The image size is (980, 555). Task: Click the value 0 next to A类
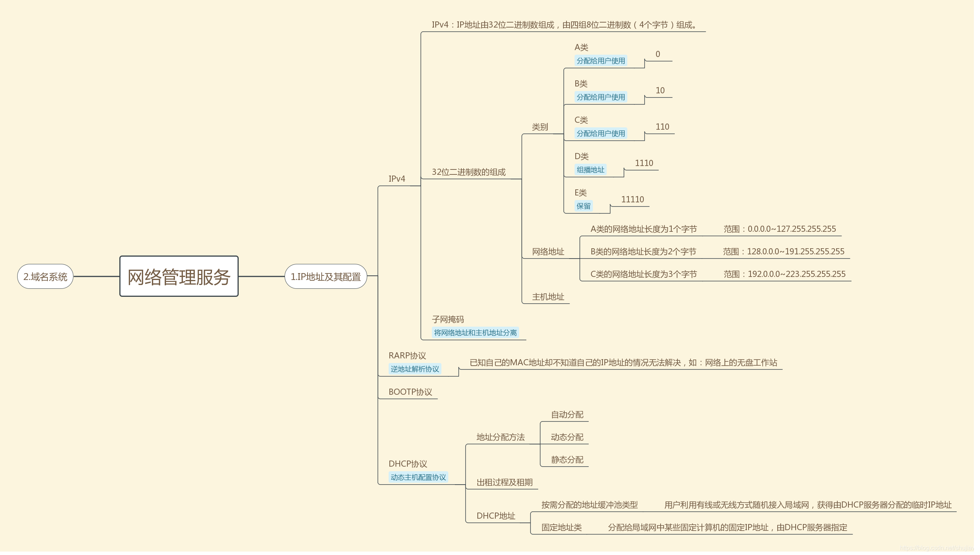[658, 54]
